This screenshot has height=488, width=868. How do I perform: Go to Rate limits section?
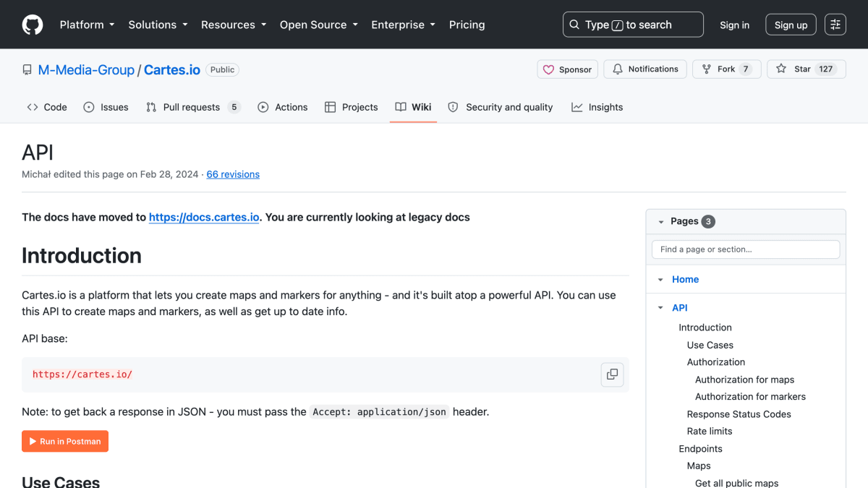[710, 432]
